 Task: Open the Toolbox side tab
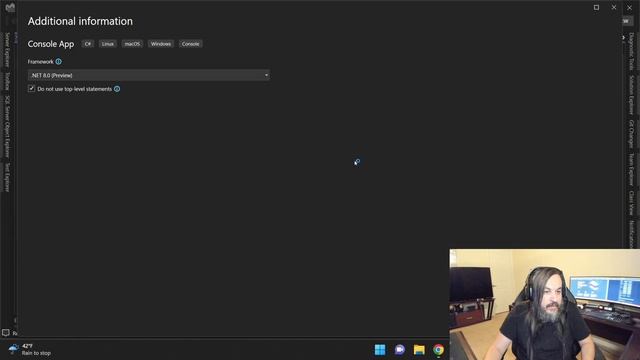point(7,81)
